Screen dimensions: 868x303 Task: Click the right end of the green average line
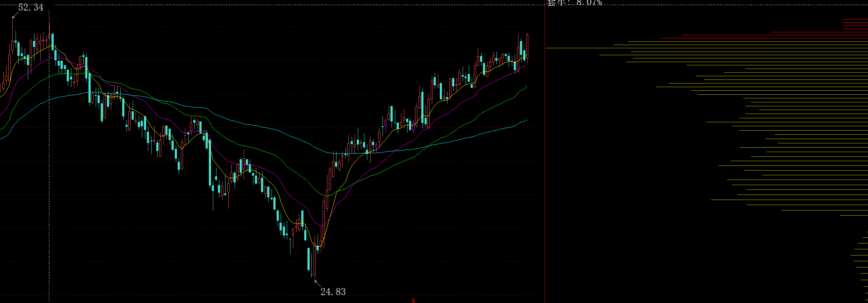click(526, 86)
